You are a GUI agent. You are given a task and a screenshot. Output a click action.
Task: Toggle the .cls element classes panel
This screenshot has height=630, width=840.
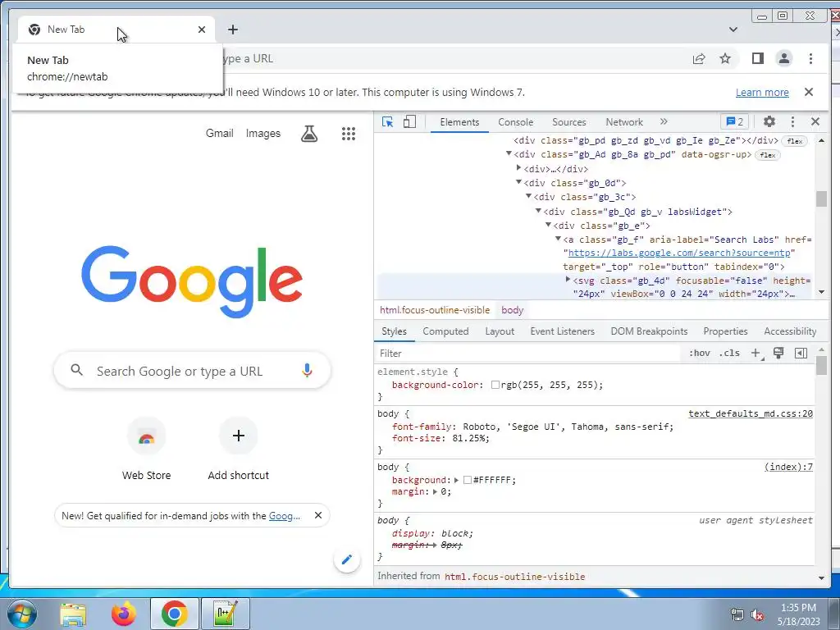[x=729, y=353]
